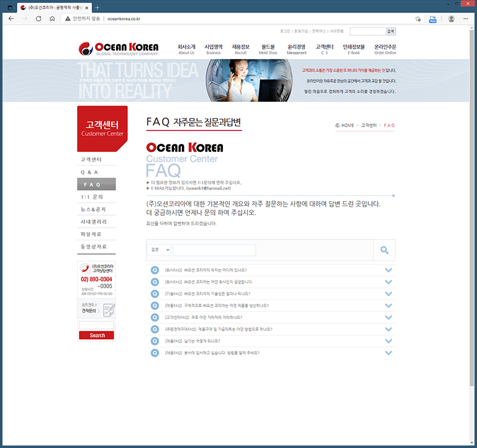The image size is (477, 448).
Task: Add page to favorites star icon
Action: coord(419,19)
